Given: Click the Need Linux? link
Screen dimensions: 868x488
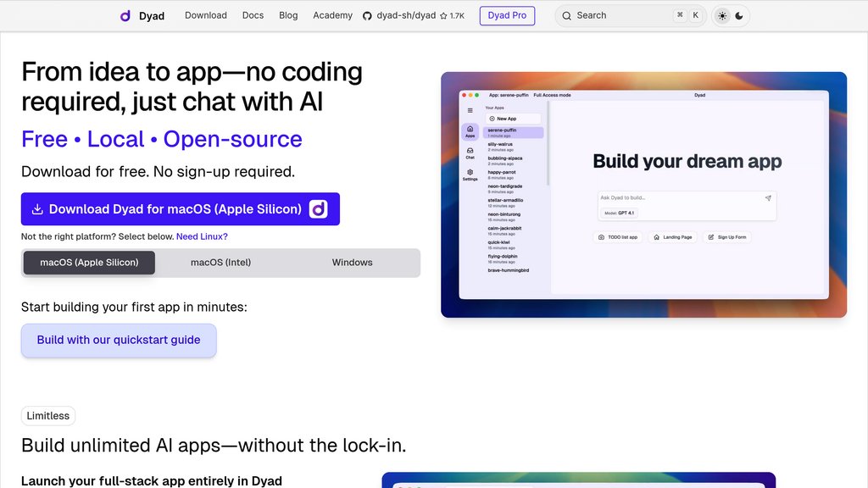Looking at the screenshot, I should [202, 236].
